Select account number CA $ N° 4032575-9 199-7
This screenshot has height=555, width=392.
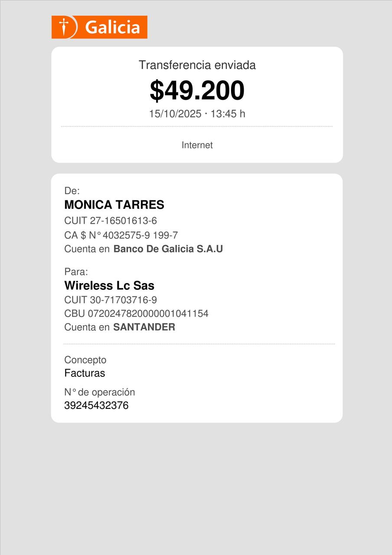point(121,235)
